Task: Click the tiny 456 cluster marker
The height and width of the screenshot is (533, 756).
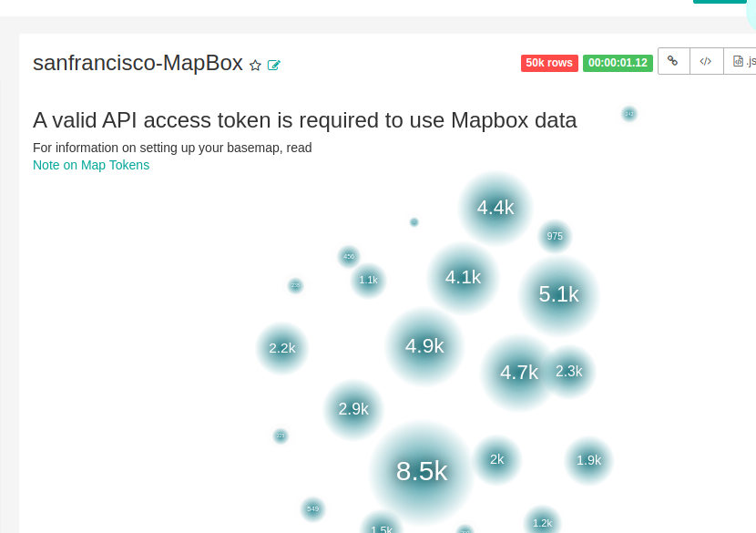Action: 349,256
